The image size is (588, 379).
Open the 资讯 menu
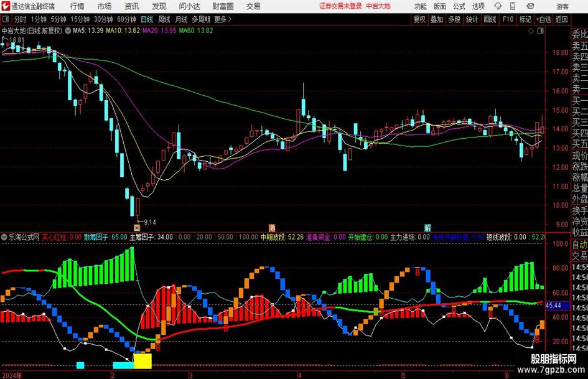click(x=132, y=6)
